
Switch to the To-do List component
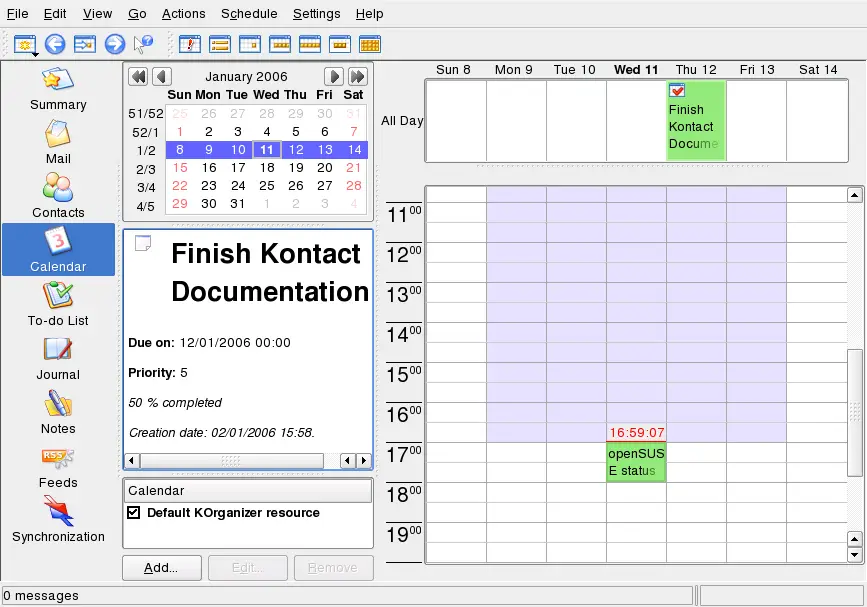point(58,304)
